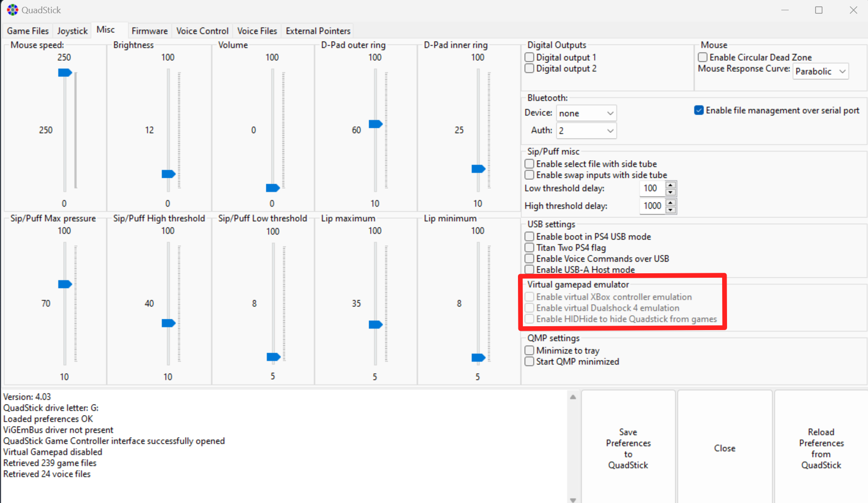Open the Firmware tab
The height and width of the screenshot is (503, 868).
point(149,31)
